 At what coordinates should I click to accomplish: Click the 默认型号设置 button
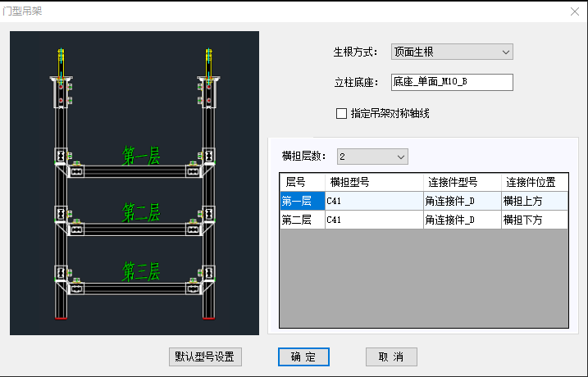(x=205, y=357)
